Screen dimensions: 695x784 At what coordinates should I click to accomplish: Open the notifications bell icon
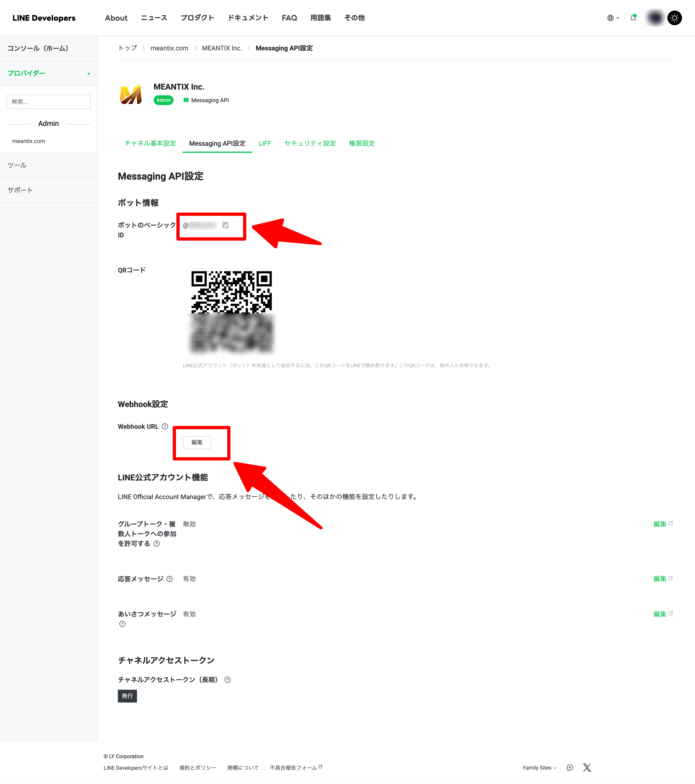click(633, 18)
